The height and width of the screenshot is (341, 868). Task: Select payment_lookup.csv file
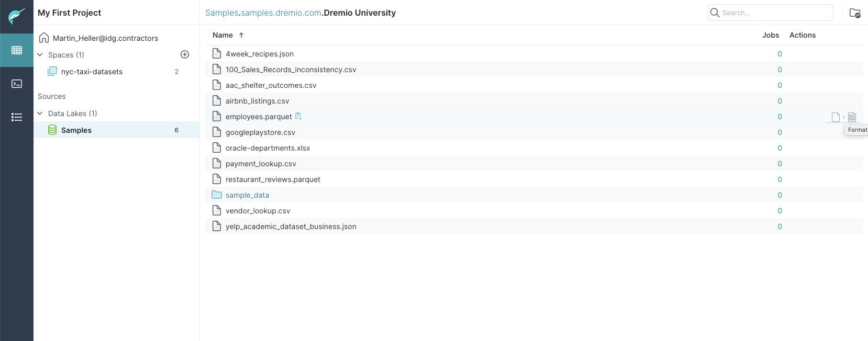261,164
